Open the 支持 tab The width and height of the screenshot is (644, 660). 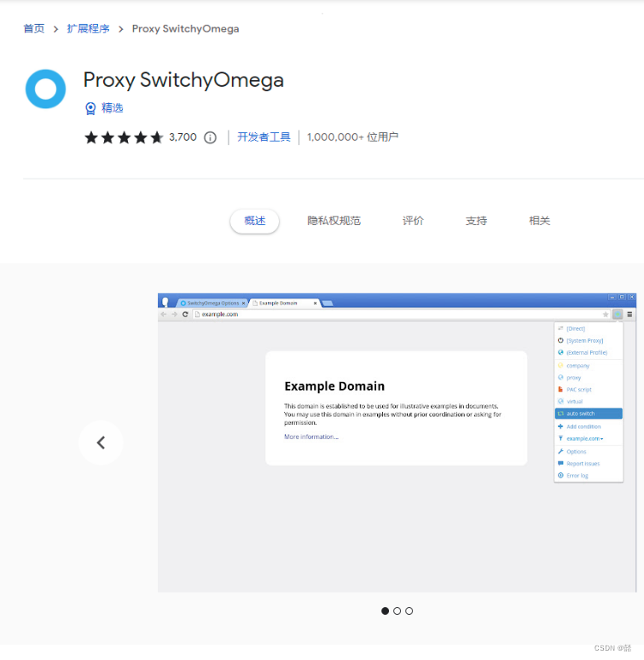click(x=476, y=221)
